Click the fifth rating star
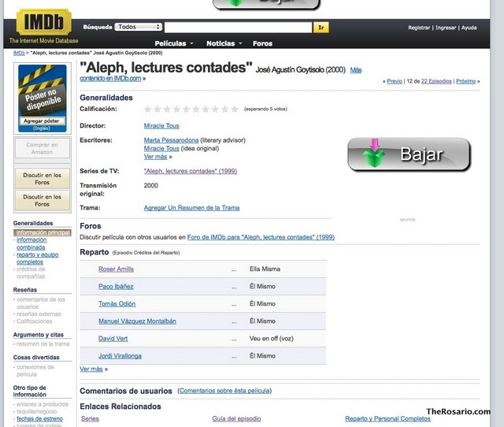Viewport: 504px width, 427px height. click(x=187, y=110)
